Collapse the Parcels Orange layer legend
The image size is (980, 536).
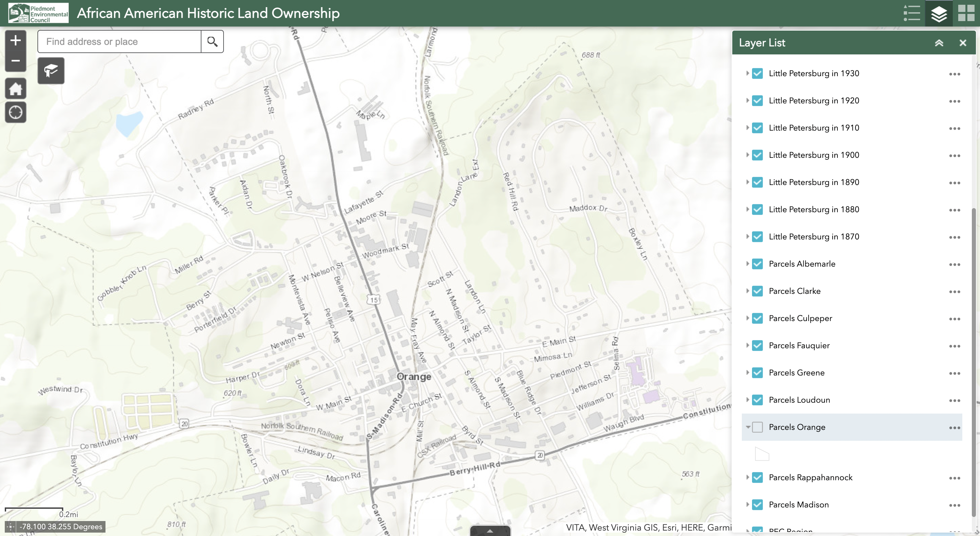click(748, 427)
